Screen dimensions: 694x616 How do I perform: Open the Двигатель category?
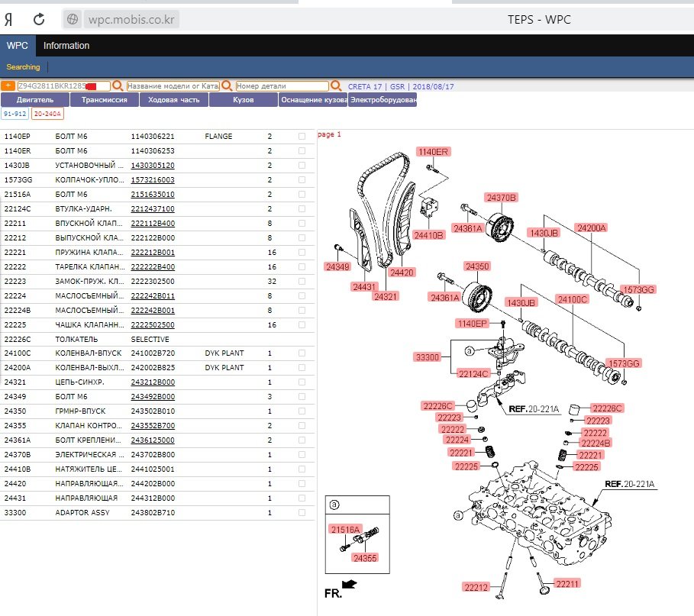click(35, 100)
